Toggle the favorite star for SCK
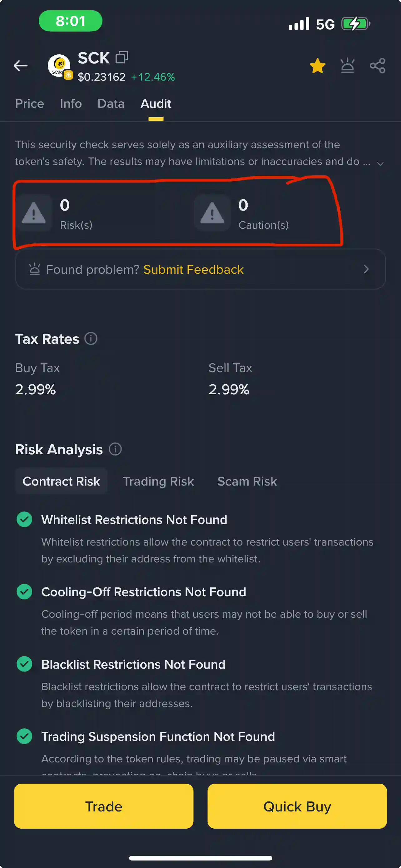The height and width of the screenshot is (868, 401). (317, 66)
